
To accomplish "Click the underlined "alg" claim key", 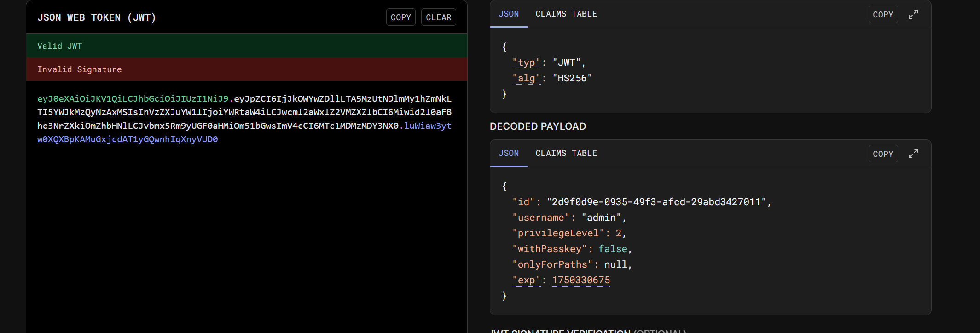I will point(526,78).
